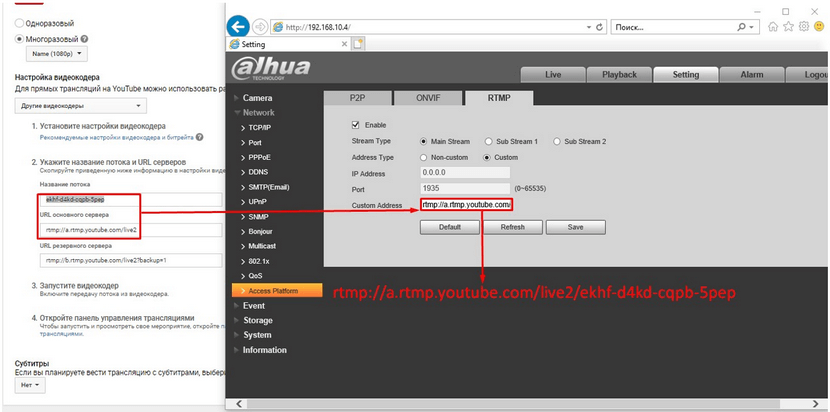Click the Save button
This screenshot has height=412, width=830.
click(x=575, y=227)
